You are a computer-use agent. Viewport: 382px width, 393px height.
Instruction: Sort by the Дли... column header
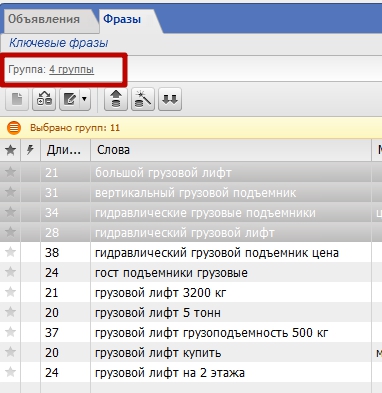point(65,150)
